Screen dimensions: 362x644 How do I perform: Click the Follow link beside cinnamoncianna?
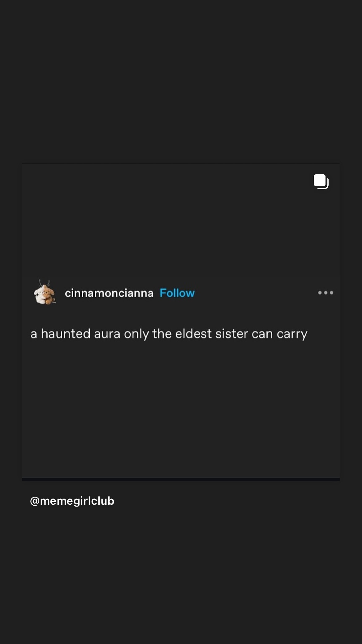point(177,293)
